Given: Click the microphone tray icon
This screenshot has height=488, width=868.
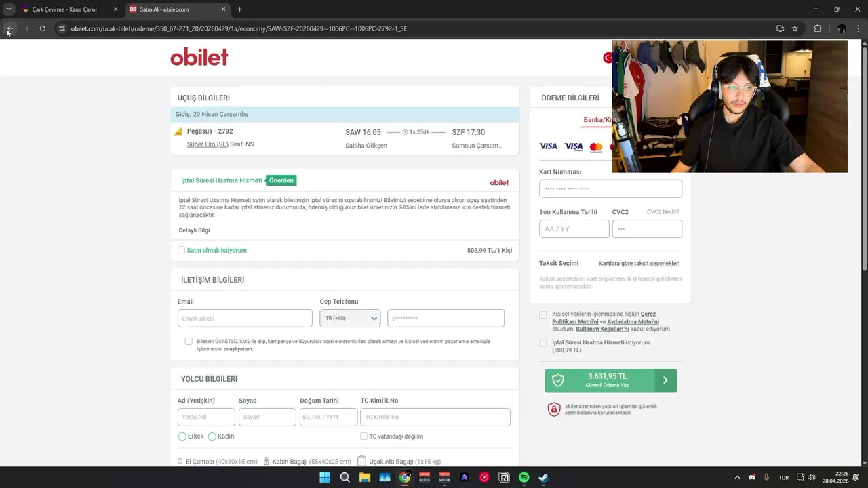Looking at the screenshot, I should 766,477.
